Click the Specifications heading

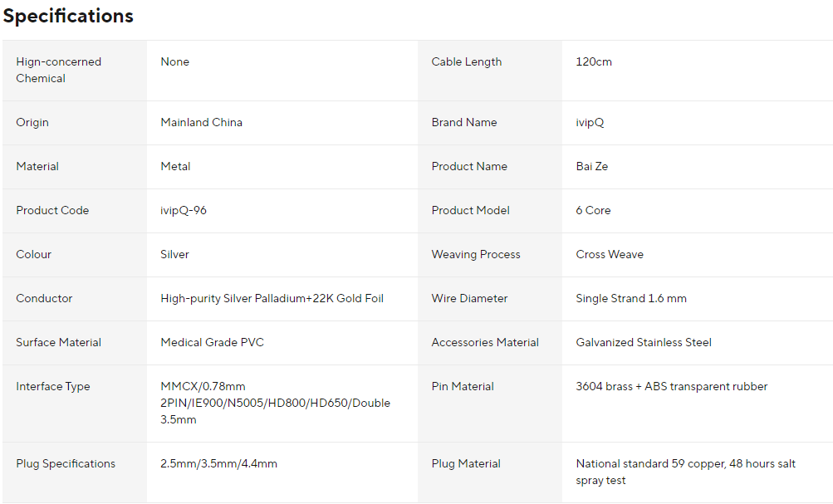68,16
